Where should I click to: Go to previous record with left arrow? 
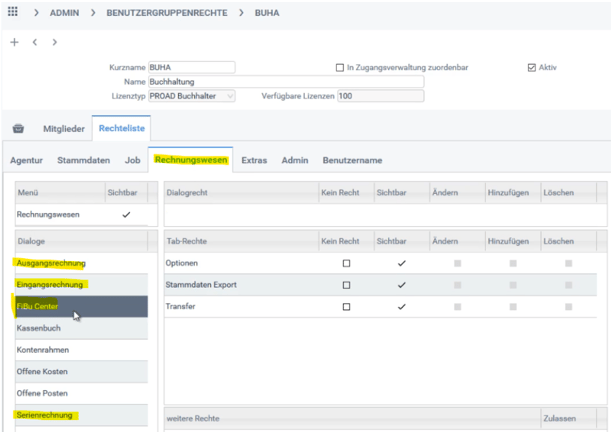[35, 43]
